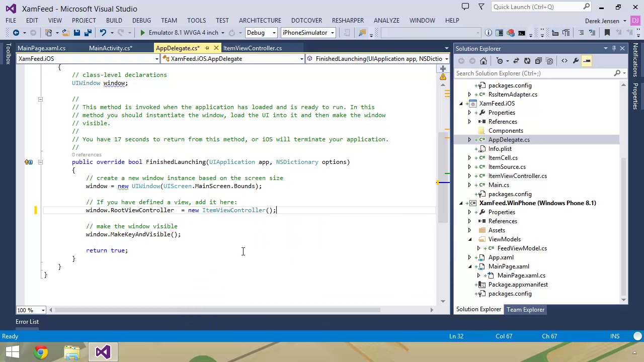
Task: Click the notifications filter funnel icon
Action: (x=481, y=7)
